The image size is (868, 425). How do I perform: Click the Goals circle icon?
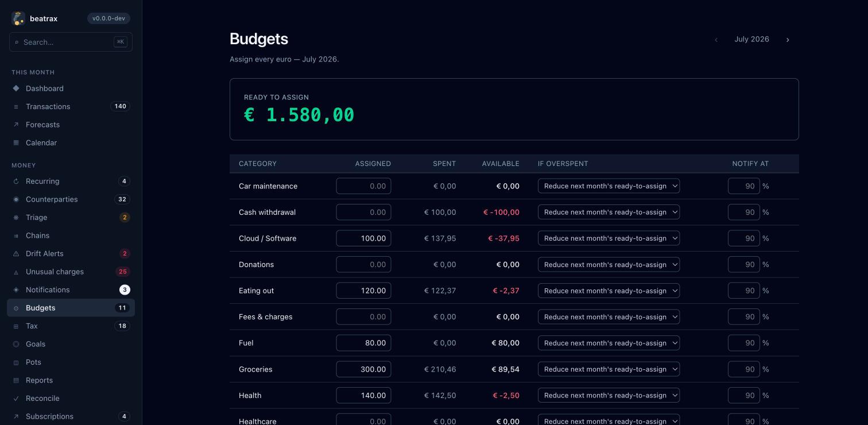(16, 344)
